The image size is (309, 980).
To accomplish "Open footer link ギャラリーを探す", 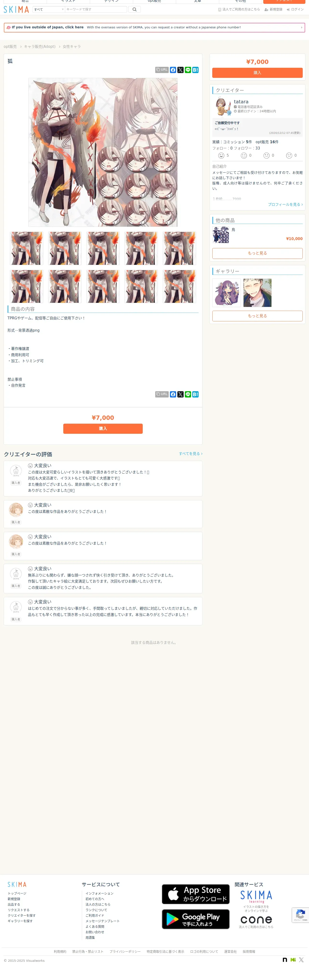I will coord(20,921).
